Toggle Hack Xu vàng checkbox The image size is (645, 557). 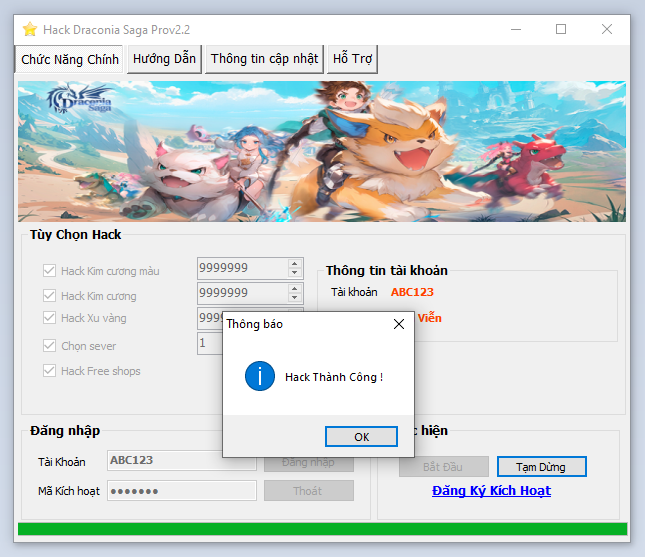[x=49, y=318]
